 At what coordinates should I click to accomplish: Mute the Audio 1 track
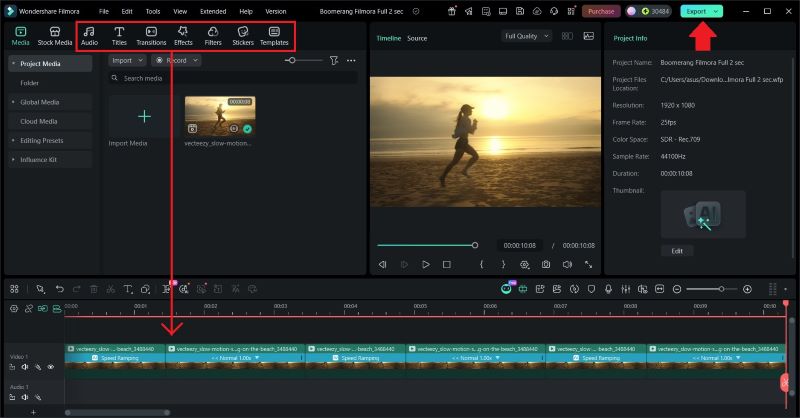click(x=24, y=397)
